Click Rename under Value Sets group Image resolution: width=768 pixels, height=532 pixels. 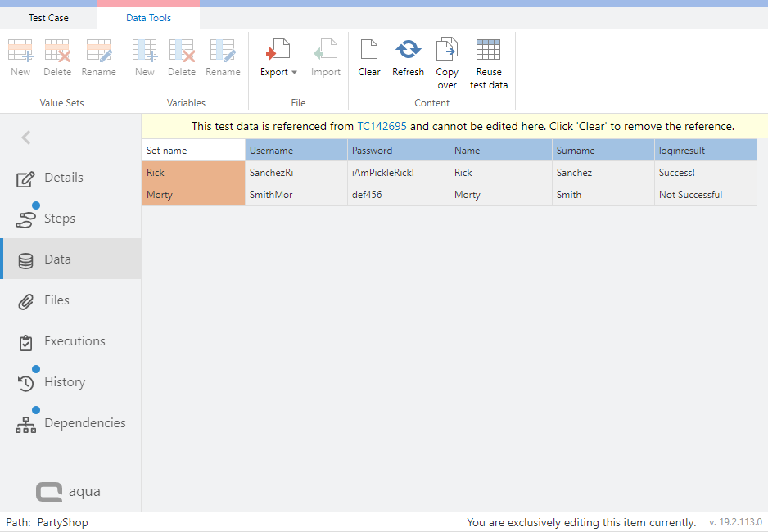(98, 57)
